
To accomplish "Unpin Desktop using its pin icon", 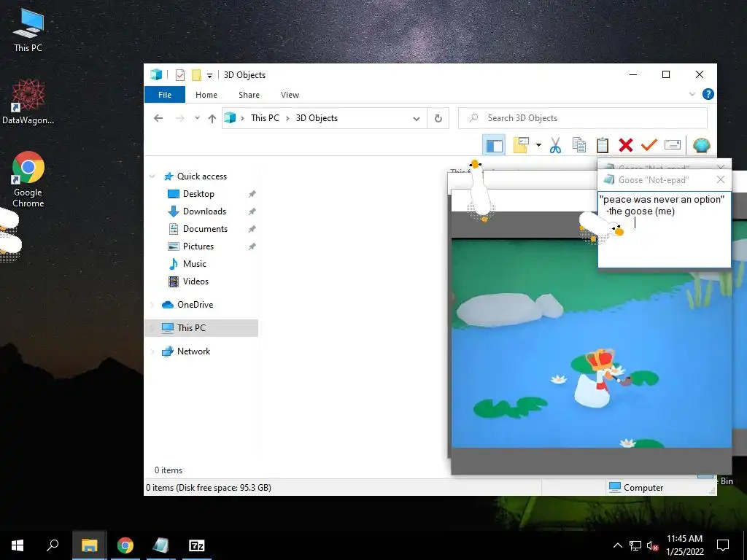I will pyautogui.click(x=252, y=194).
